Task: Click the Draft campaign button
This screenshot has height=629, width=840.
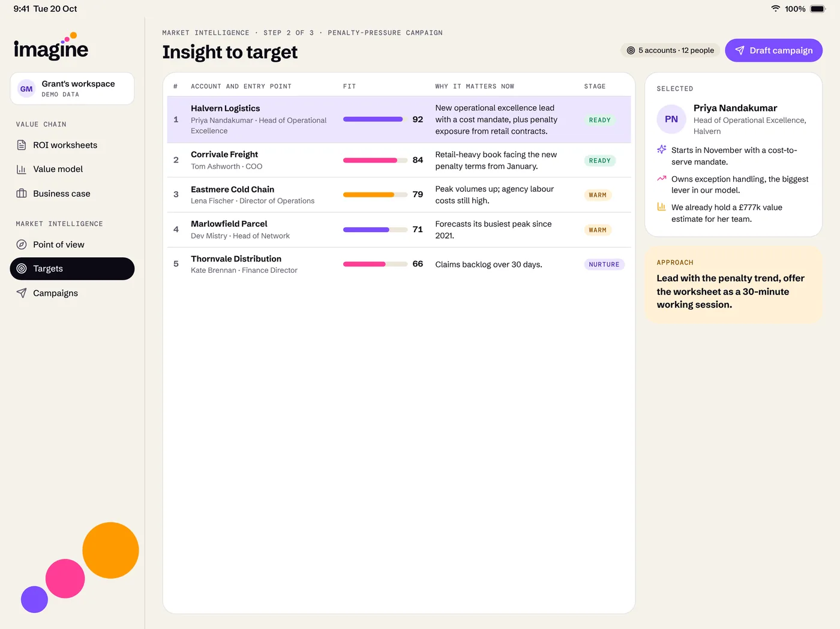Action: 773,50
